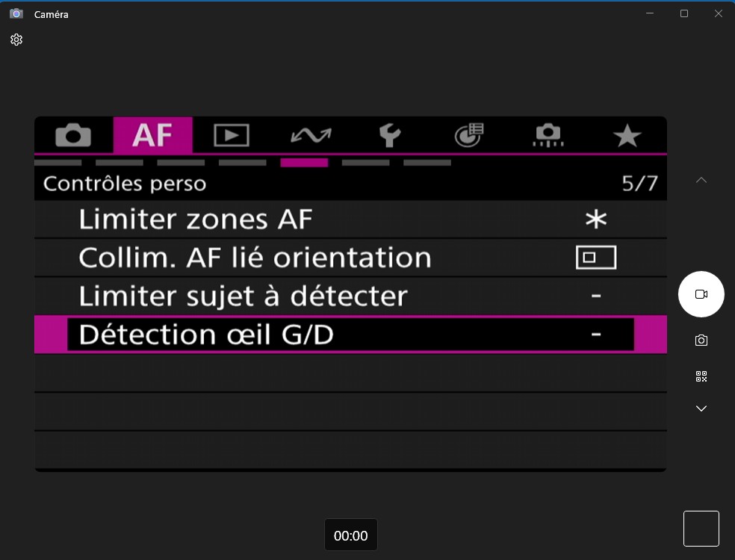Switch to photo capture mode
The width and height of the screenshot is (735, 560).
(701, 340)
